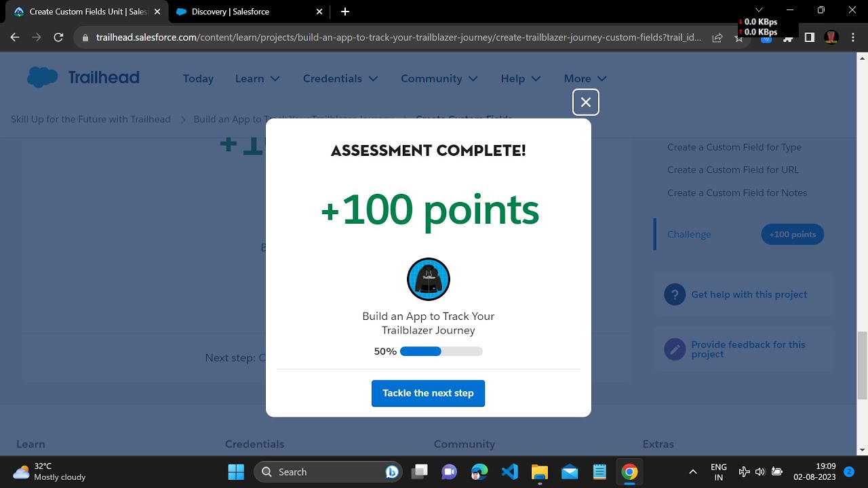Expand the Help dropdown
Viewport: 868px width, 488px height.
(521, 79)
